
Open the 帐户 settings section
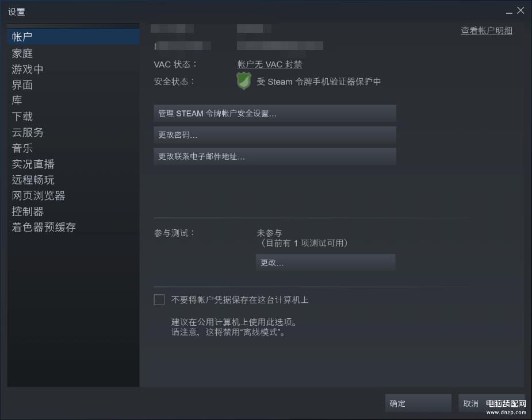[x=73, y=37]
